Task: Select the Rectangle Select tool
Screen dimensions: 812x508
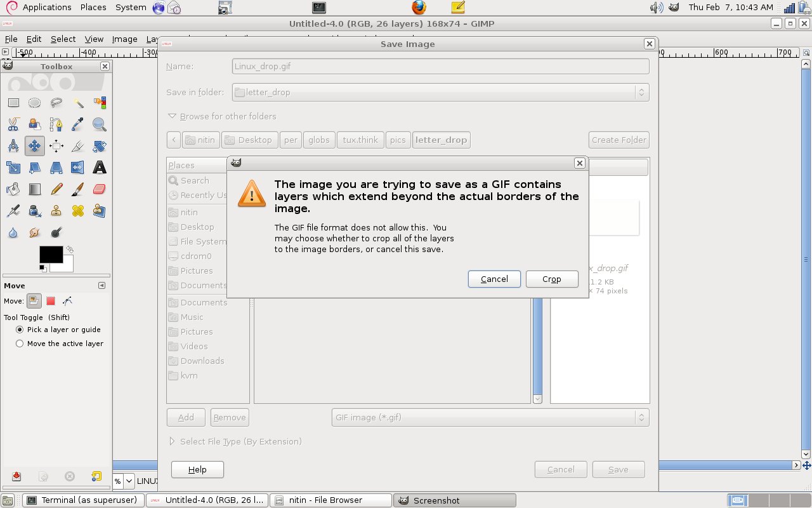Action: pos(13,103)
